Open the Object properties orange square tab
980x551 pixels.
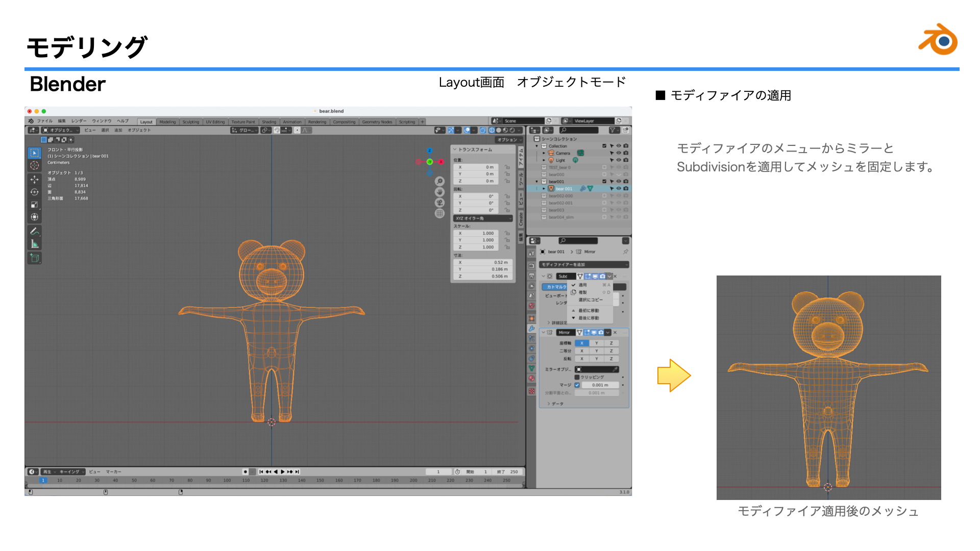531,318
